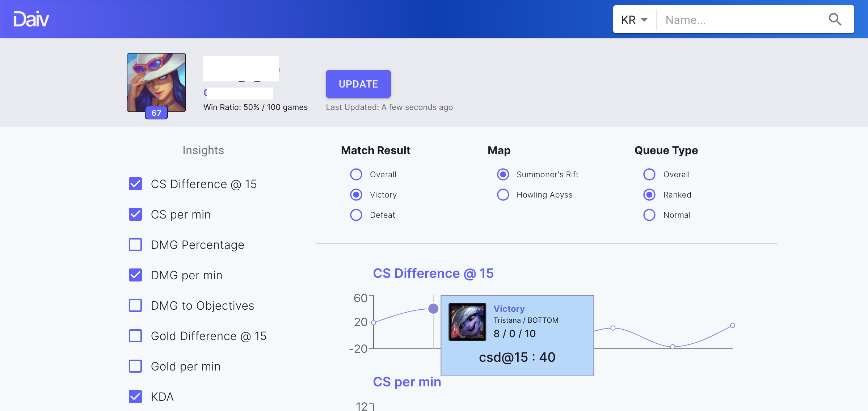This screenshot has height=411, width=868.
Task: Click the magnifier search icon
Action: click(x=835, y=19)
